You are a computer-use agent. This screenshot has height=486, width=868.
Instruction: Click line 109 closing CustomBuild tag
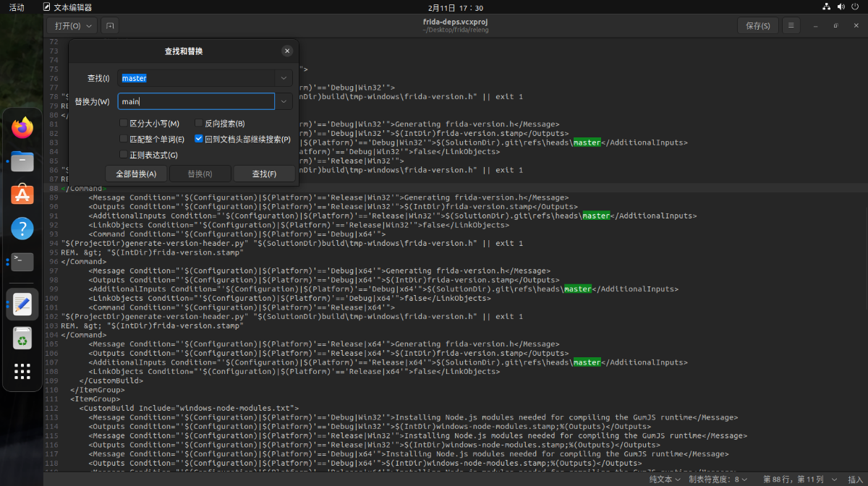pos(111,380)
